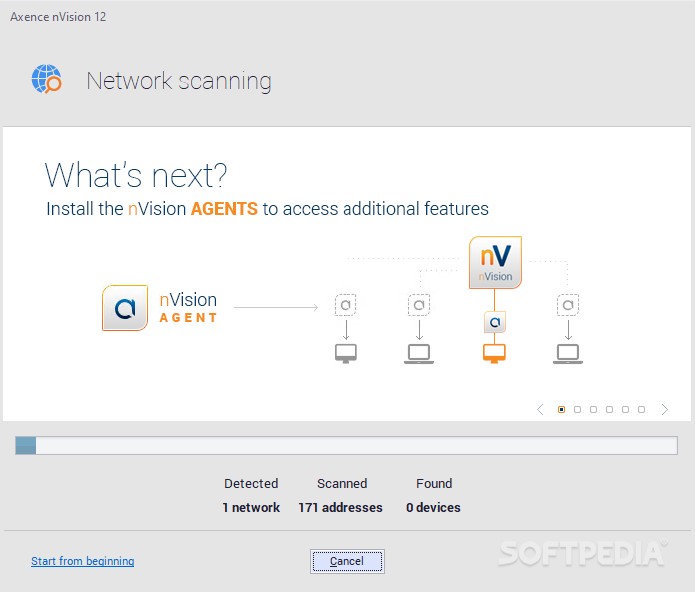Click the 'Found' label

tap(434, 483)
